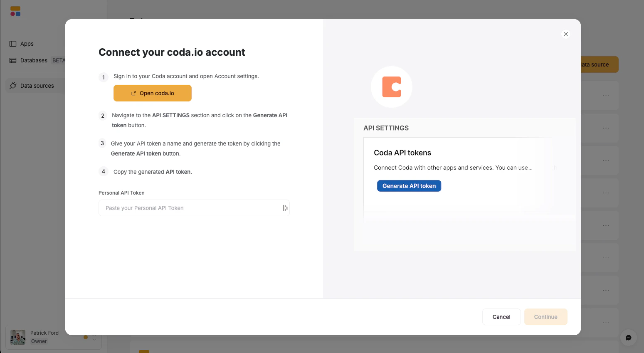Click the Generate API token button in preview
The width and height of the screenshot is (644, 353).
[409, 186]
